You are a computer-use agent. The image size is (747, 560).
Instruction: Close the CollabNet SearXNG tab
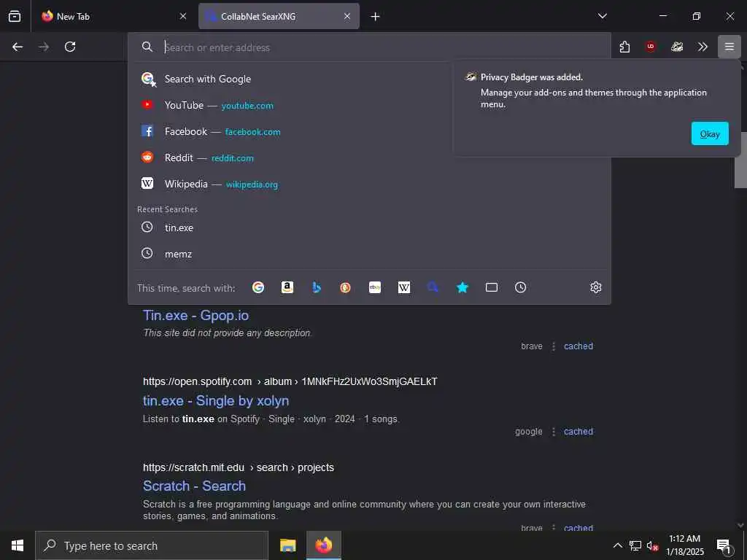coord(347,16)
